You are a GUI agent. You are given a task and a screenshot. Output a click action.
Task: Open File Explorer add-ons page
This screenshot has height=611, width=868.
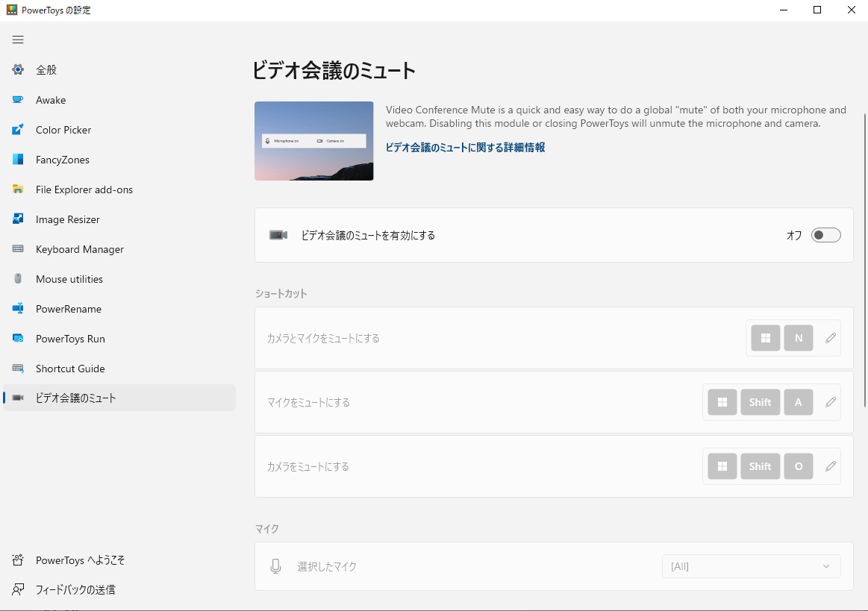(119, 189)
